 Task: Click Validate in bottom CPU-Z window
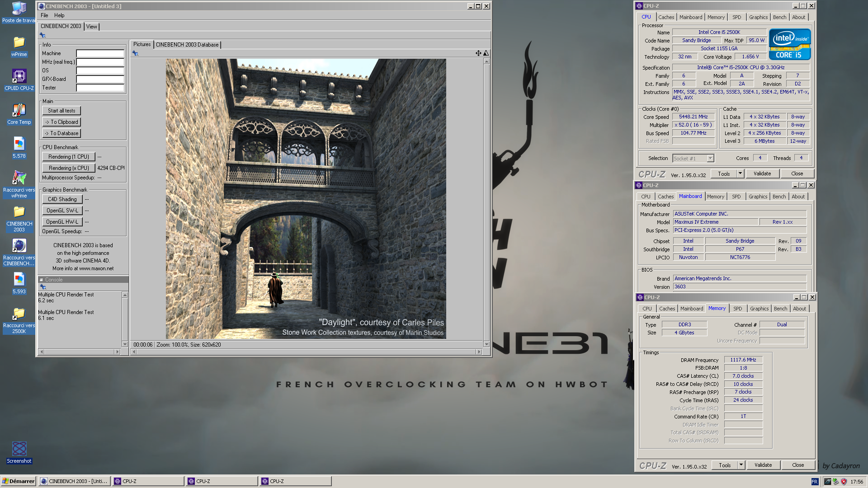click(x=763, y=465)
